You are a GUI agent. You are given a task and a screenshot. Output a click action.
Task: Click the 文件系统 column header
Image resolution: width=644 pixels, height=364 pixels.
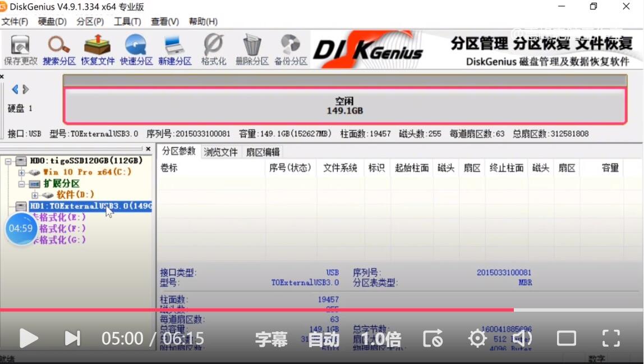(340, 168)
